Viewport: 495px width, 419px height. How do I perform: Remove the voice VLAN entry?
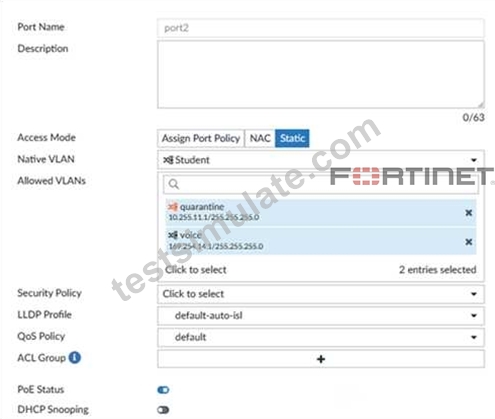468,242
